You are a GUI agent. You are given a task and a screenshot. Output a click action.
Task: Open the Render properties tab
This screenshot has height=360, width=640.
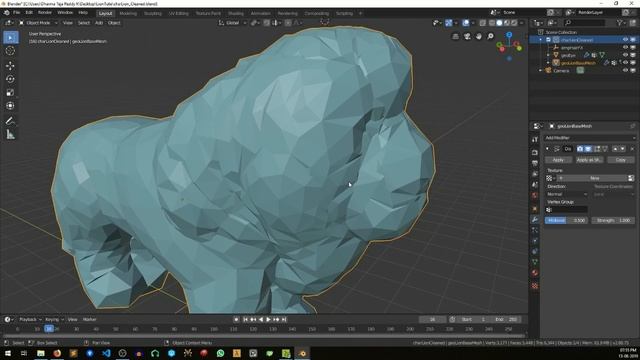point(535,152)
